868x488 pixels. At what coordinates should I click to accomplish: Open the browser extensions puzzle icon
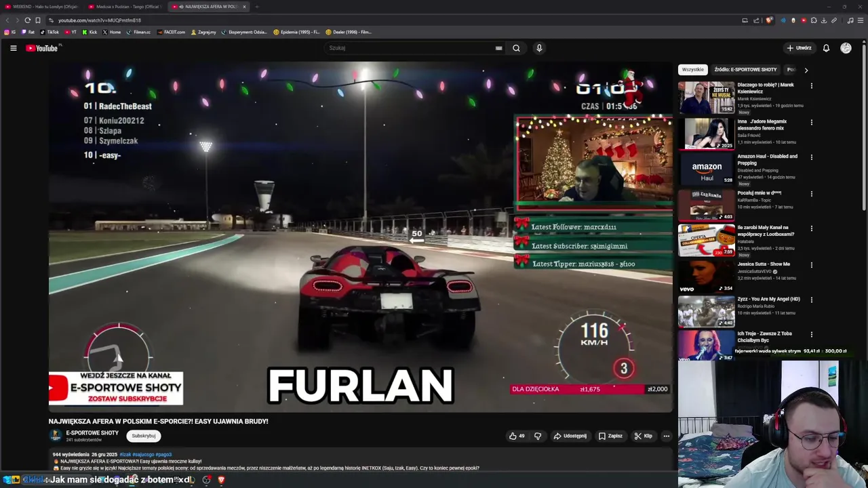pyautogui.click(x=814, y=20)
